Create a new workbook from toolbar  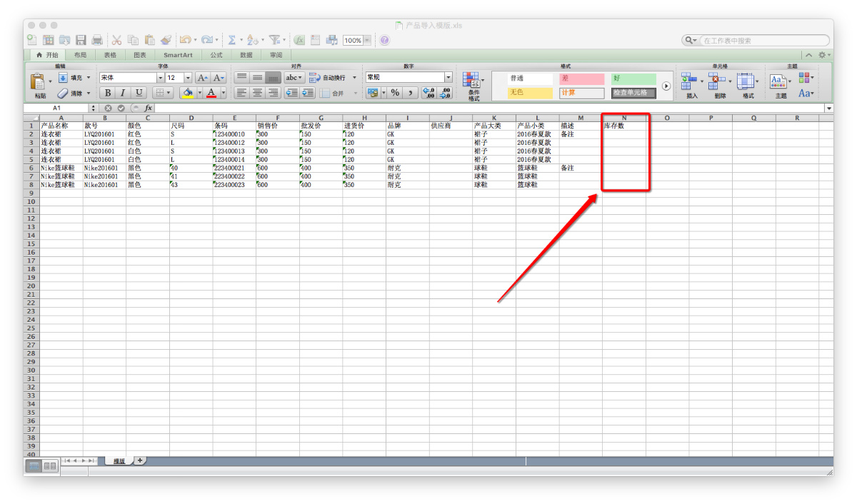point(32,41)
